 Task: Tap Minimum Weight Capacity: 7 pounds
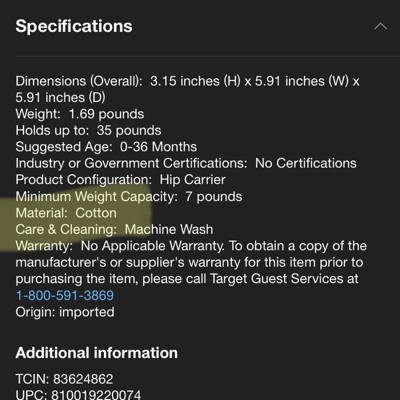(x=129, y=196)
